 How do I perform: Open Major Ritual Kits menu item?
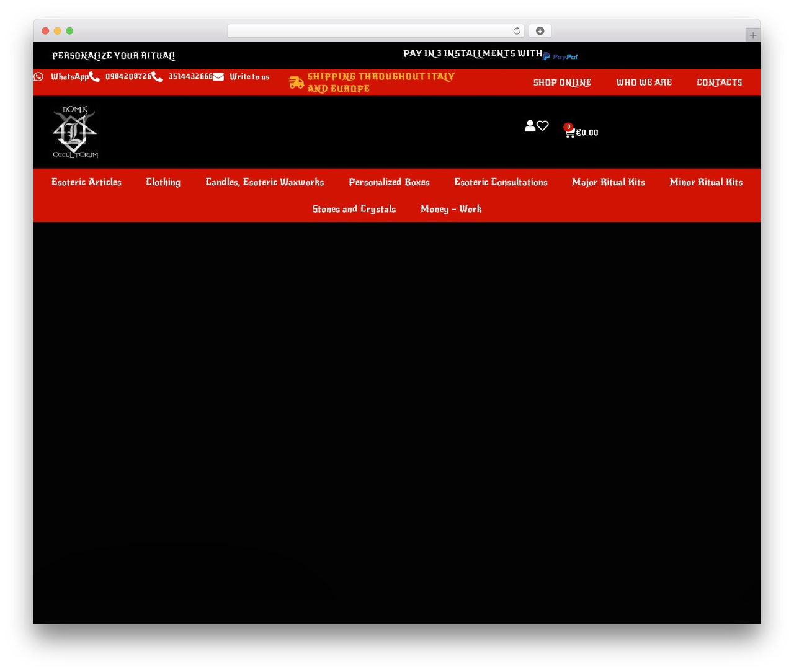609,182
